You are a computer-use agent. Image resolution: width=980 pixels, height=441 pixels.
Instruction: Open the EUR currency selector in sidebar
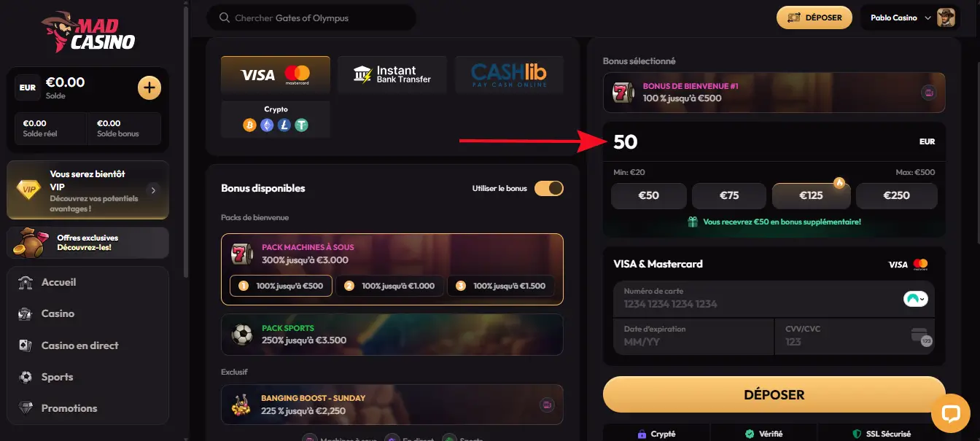28,87
